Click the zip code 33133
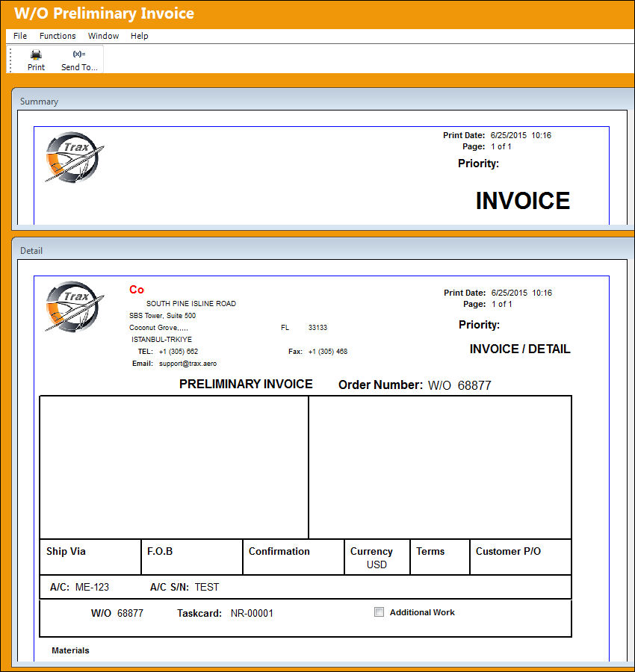Image resolution: width=635 pixels, height=672 pixels. coord(317,328)
